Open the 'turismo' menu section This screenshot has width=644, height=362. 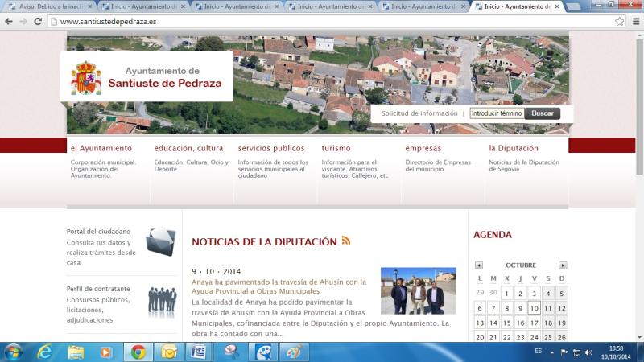(336, 149)
